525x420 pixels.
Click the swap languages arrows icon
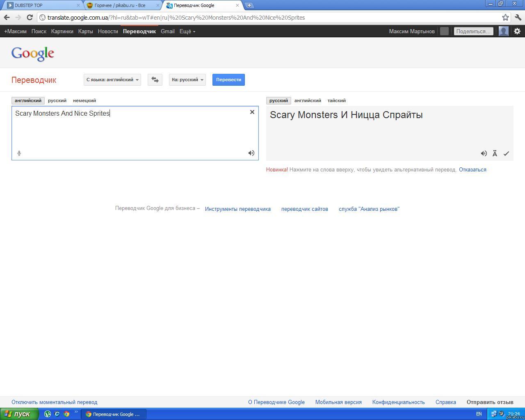[x=155, y=80]
